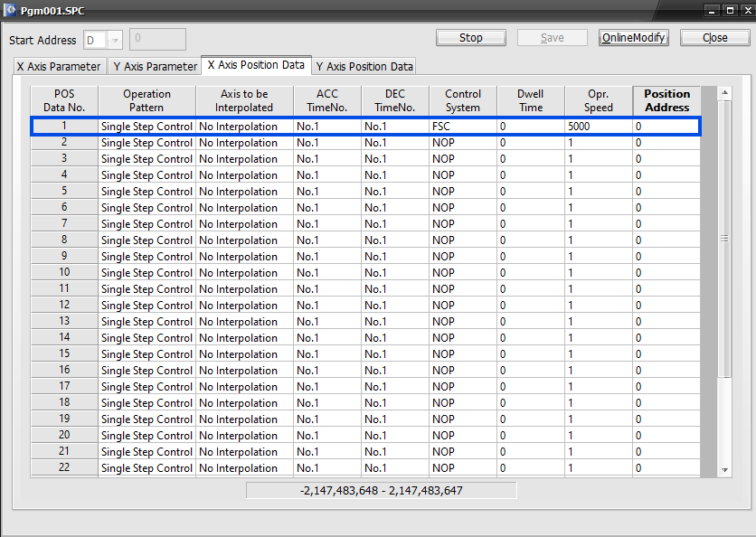Minimize the Pgm001.SPC window
The height and width of the screenshot is (537, 756).
click(711, 10)
